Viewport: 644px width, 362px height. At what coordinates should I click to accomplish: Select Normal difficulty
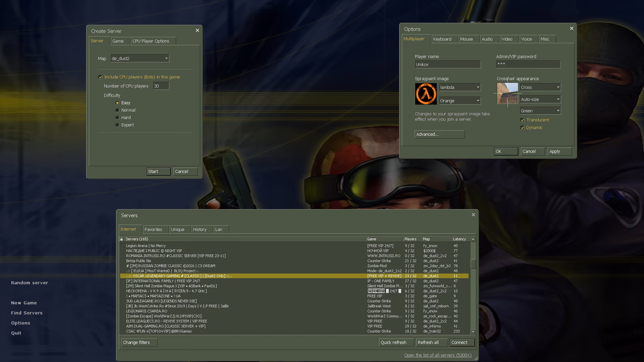point(117,110)
